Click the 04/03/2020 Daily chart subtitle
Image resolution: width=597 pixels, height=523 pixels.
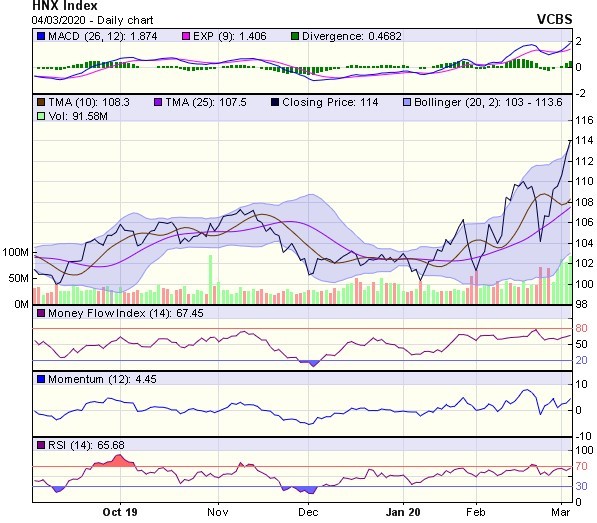93,20
